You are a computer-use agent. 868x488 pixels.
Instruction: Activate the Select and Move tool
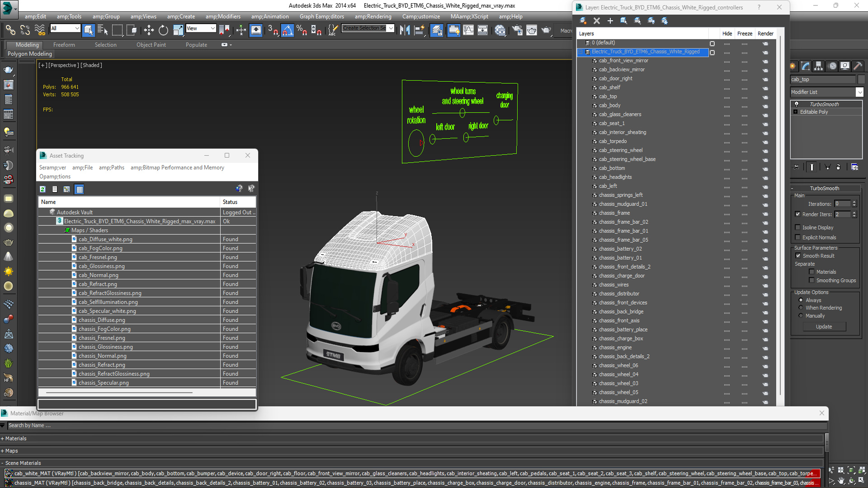tap(149, 30)
